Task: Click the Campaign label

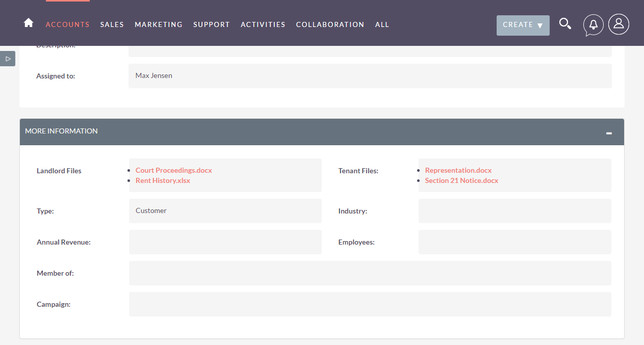Action: 54,304
